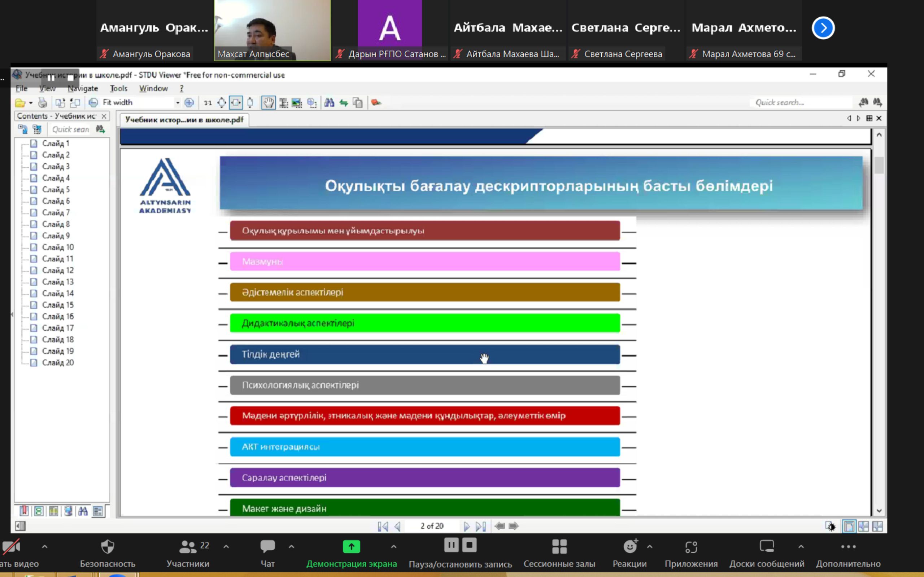Click the Print document icon
The width and height of the screenshot is (924, 577).
pyautogui.click(x=43, y=103)
